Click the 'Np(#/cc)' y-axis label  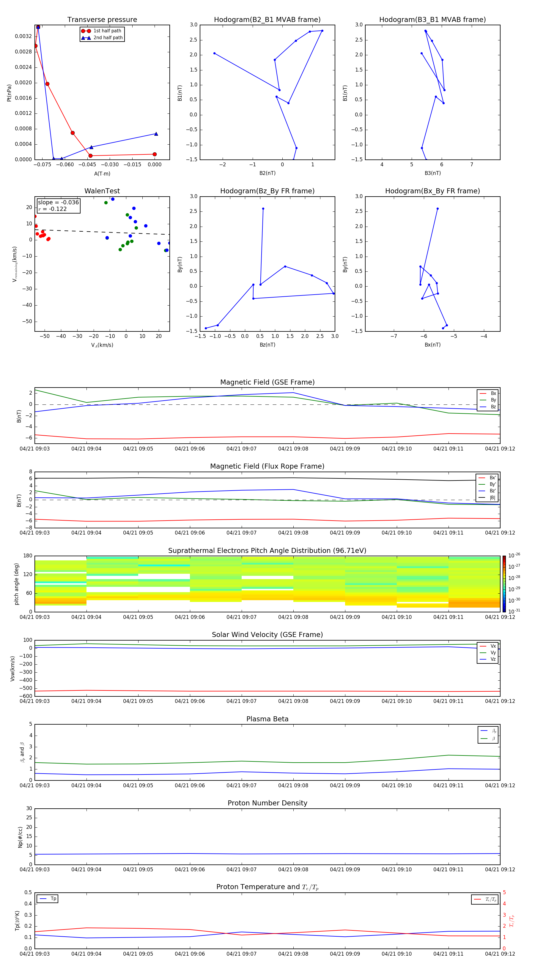pyautogui.click(x=20, y=837)
